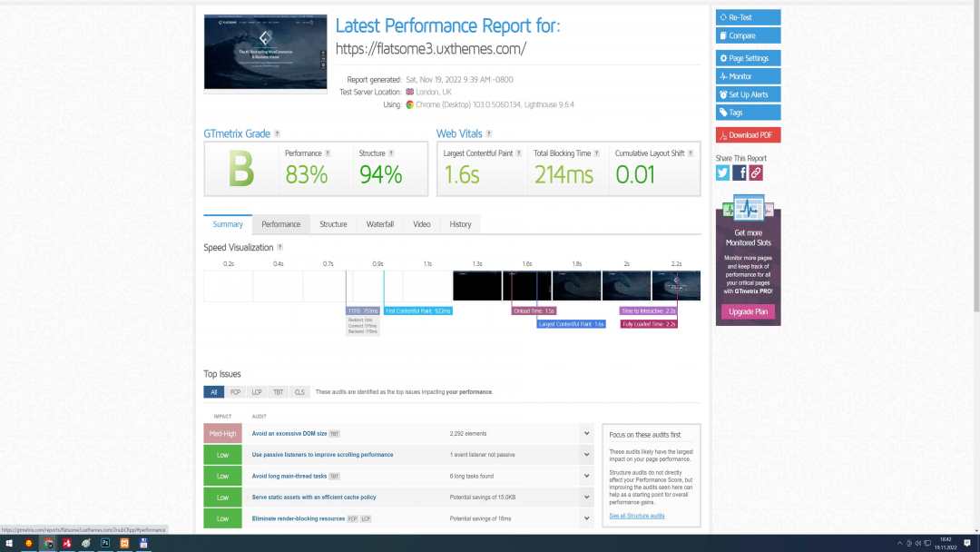Copy the report link via the chain icon
The image size is (980, 552).
755,172
